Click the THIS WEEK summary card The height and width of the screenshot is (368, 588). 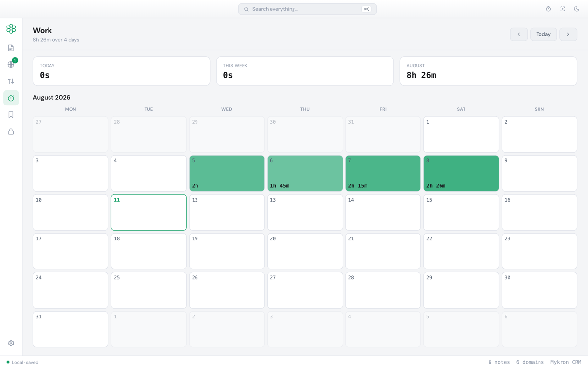click(x=305, y=71)
